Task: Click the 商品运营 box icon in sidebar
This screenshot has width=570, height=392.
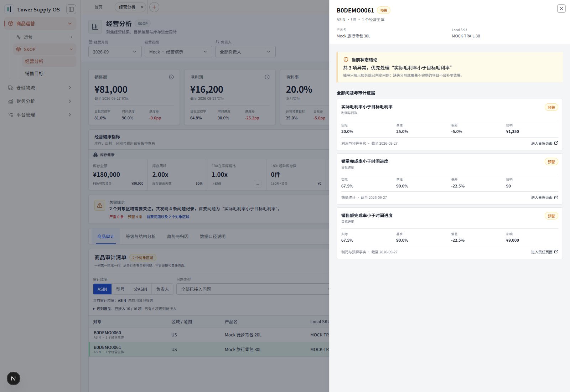Action: pyautogui.click(x=11, y=24)
